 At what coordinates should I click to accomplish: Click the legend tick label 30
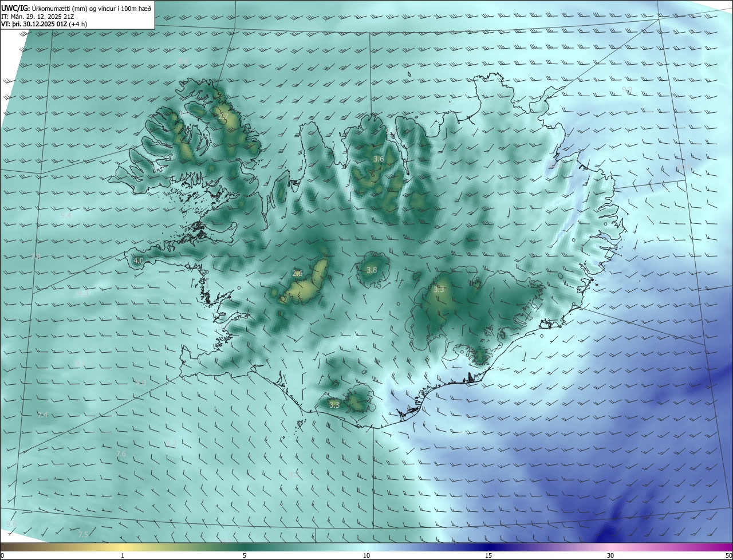610,555
